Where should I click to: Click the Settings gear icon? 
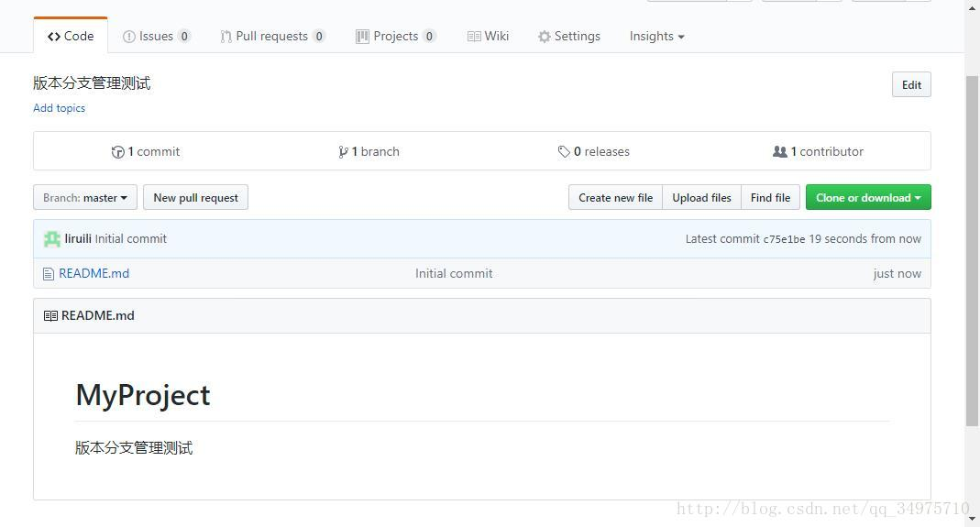point(545,37)
